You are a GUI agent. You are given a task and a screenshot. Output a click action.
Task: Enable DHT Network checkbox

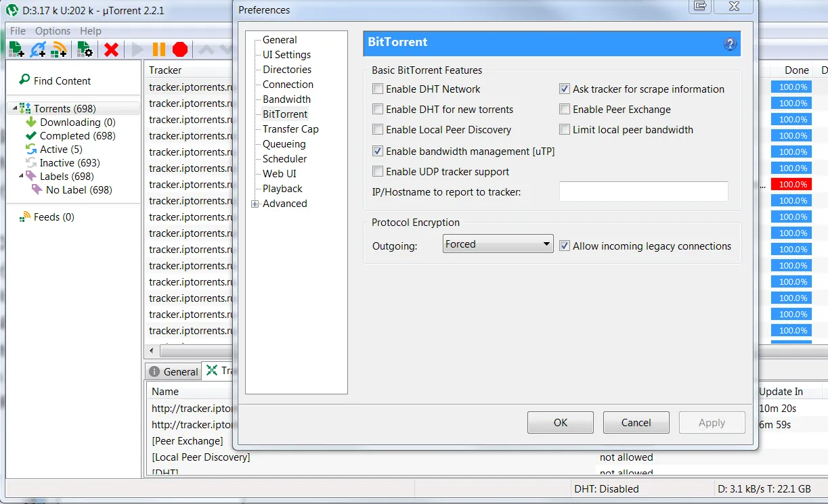(x=378, y=89)
